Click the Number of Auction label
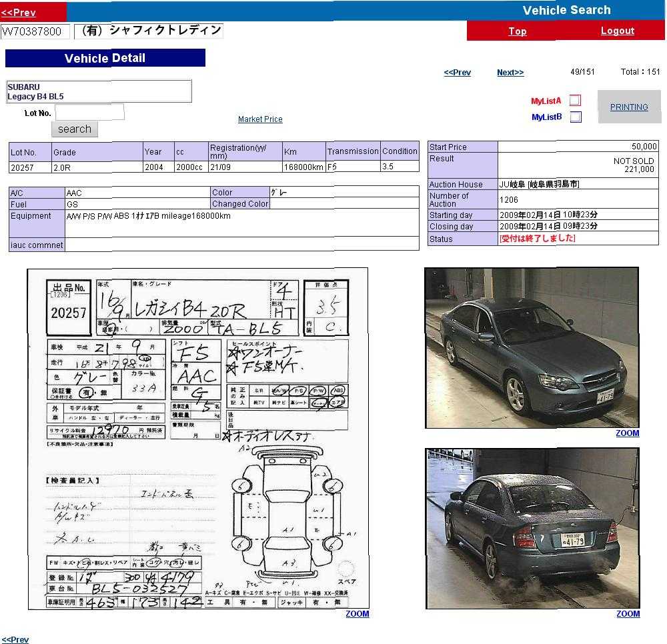Screen dimensions: 667x644 coord(463,200)
